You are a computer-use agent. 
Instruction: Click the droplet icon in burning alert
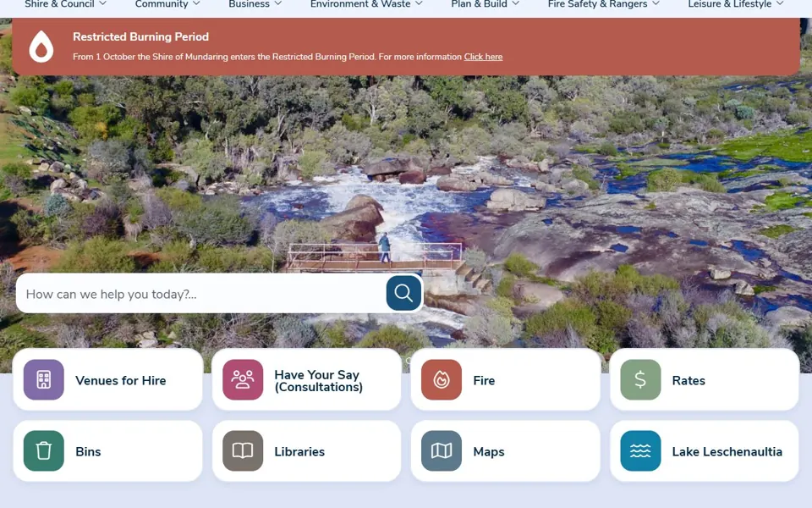click(41, 47)
